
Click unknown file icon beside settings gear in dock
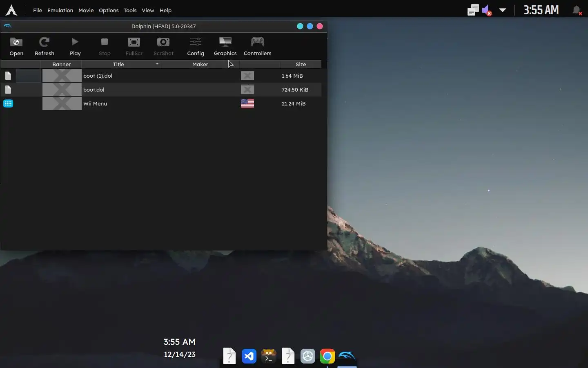click(x=288, y=356)
